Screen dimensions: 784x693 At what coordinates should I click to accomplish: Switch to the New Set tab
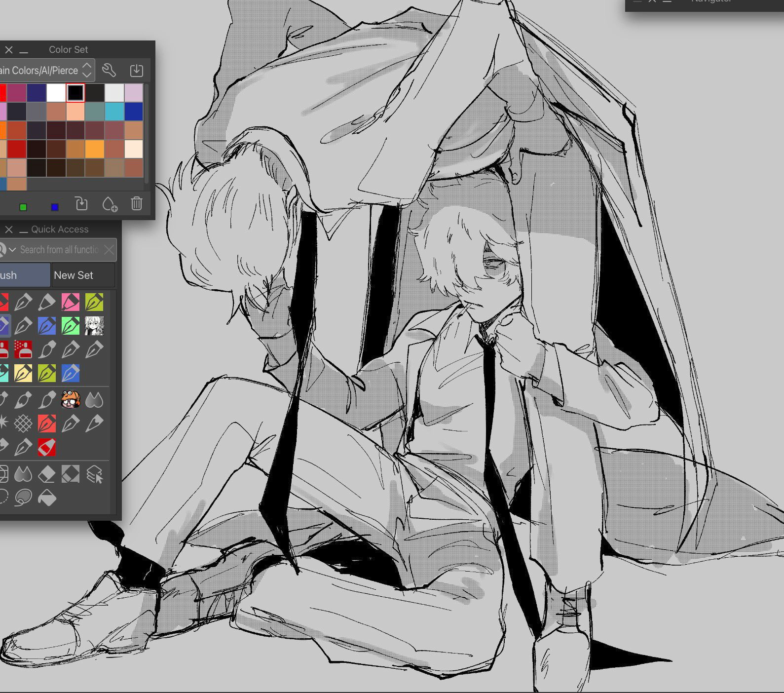click(83, 275)
